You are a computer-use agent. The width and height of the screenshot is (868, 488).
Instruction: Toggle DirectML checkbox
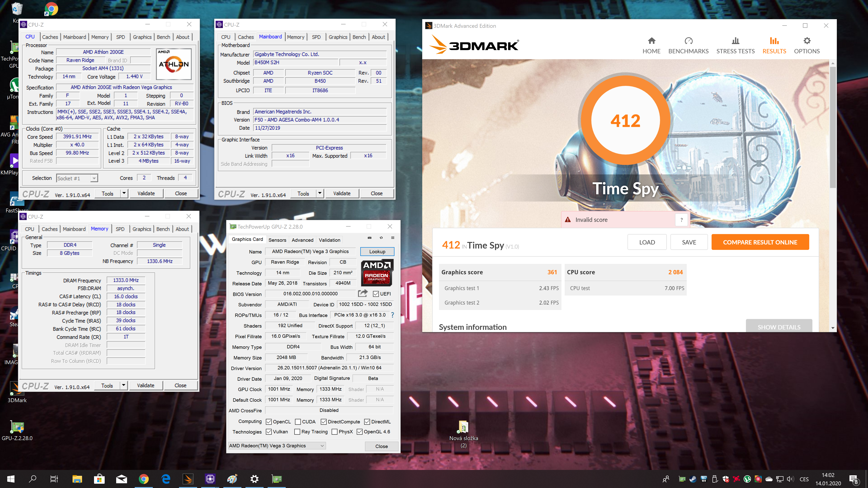coord(367,422)
